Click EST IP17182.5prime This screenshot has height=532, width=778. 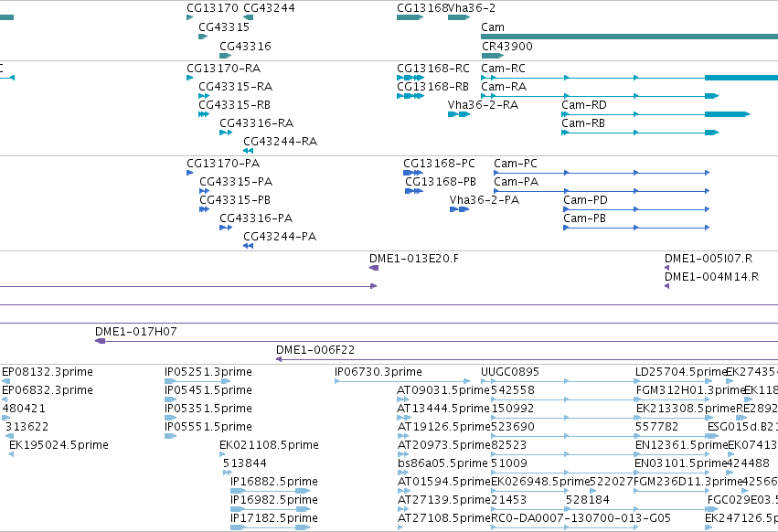pyautogui.click(x=274, y=518)
